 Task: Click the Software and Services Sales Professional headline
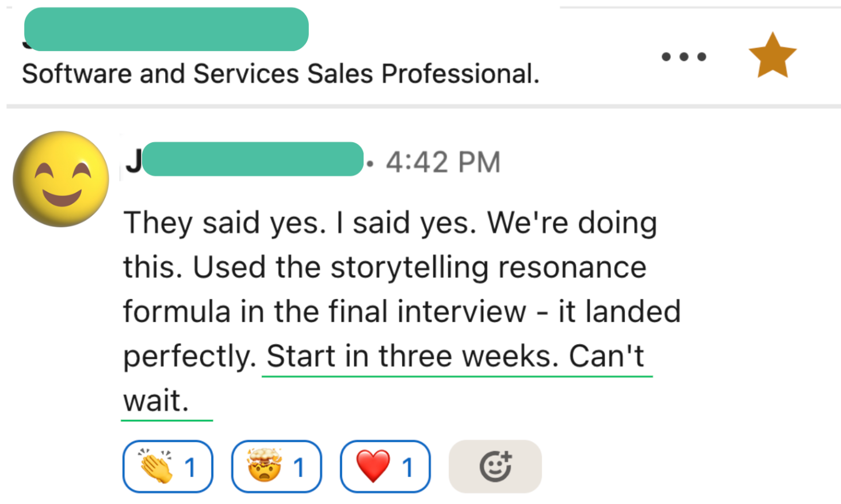280,74
